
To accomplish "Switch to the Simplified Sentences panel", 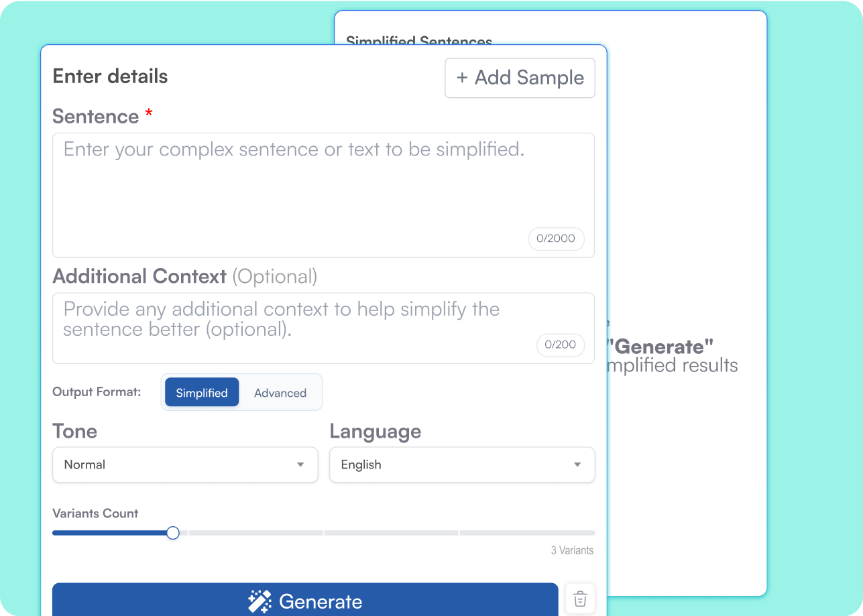I will click(x=419, y=42).
